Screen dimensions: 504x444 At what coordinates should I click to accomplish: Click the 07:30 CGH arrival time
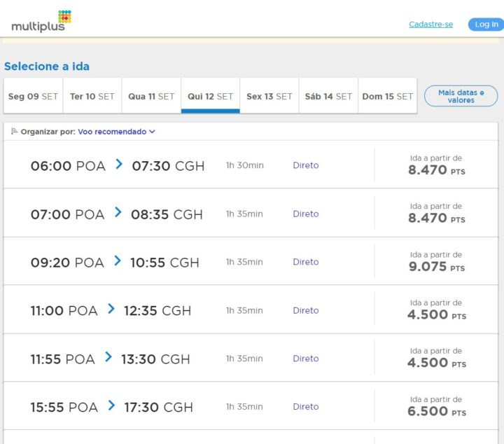click(x=169, y=166)
